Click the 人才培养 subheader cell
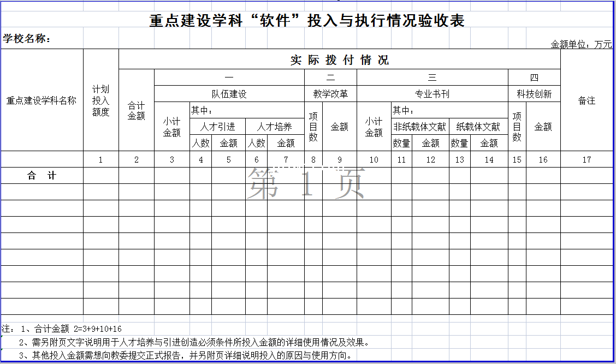 click(274, 127)
